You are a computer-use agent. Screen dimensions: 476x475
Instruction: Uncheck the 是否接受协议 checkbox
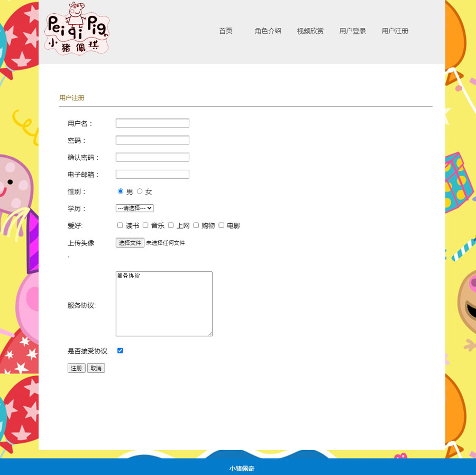[120, 351]
